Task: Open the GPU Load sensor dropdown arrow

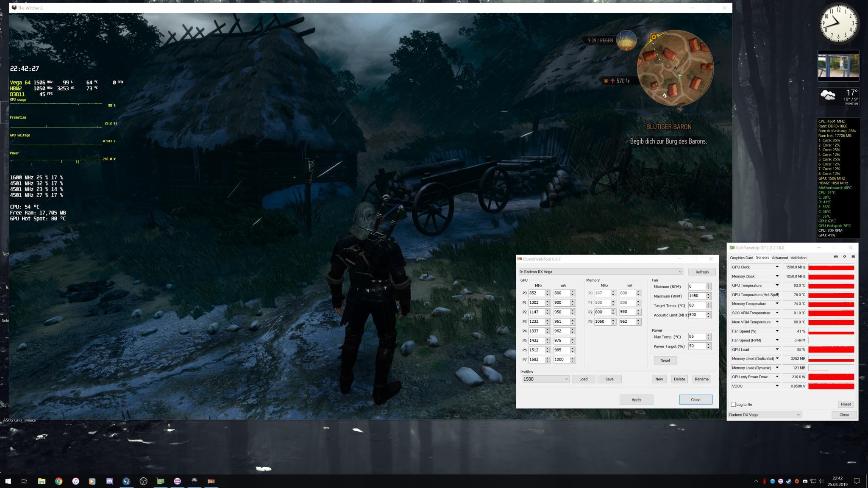Action: pos(777,349)
